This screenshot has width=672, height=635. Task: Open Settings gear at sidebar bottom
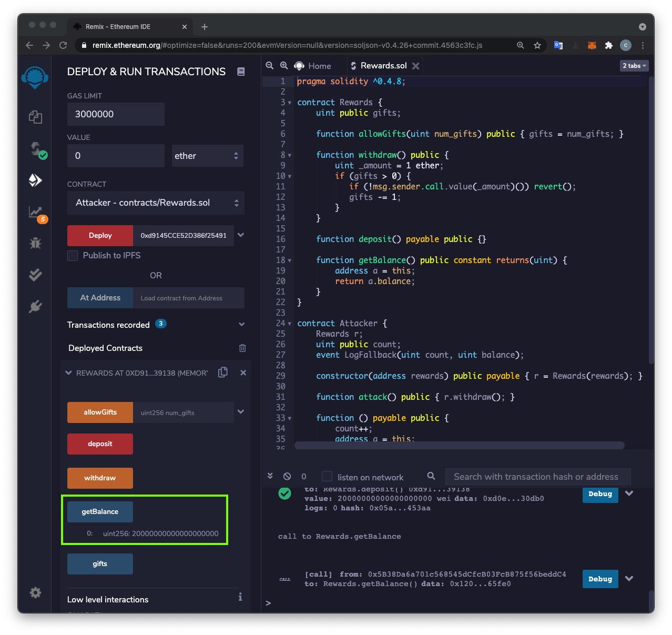coord(35,592)
